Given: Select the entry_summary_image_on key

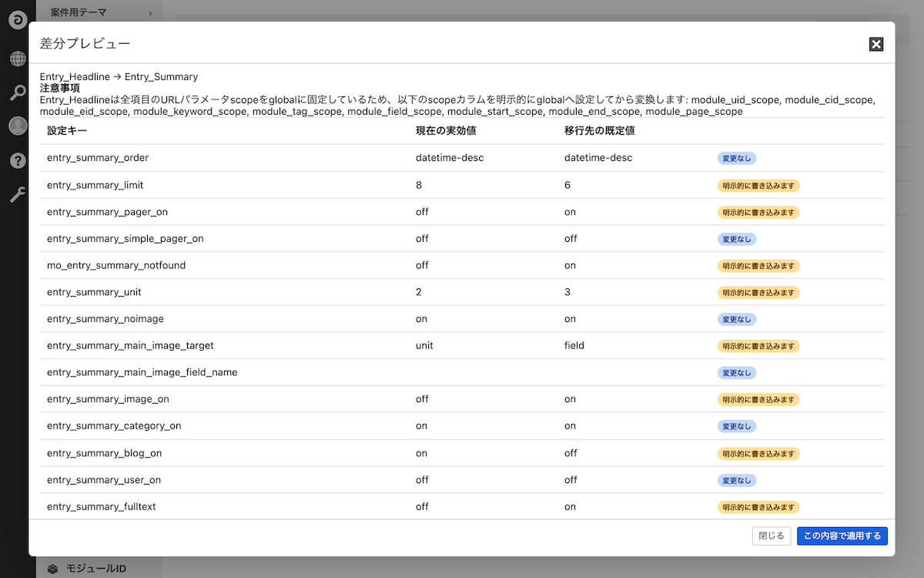Looking at the screenshot, I should click(x=108, y=399).
